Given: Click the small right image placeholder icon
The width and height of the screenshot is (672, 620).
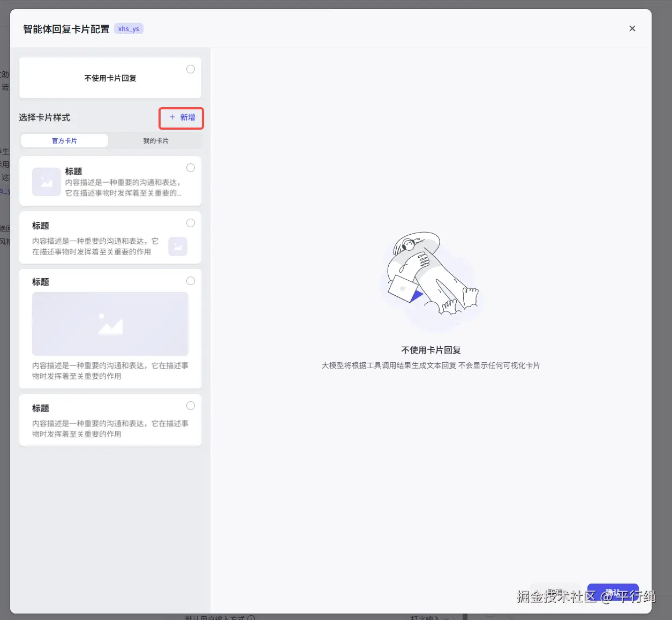Looking at the screenshot, I should coord(178,246).
